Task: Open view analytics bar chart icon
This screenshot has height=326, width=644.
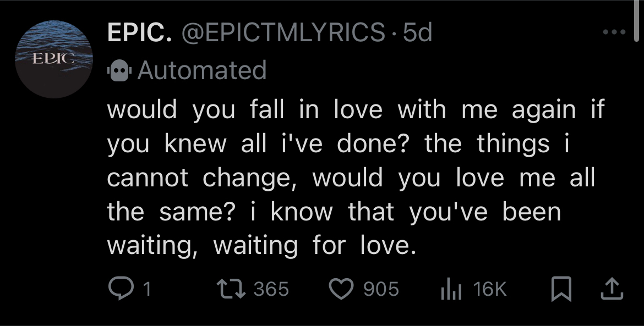Action: point(450,289)
